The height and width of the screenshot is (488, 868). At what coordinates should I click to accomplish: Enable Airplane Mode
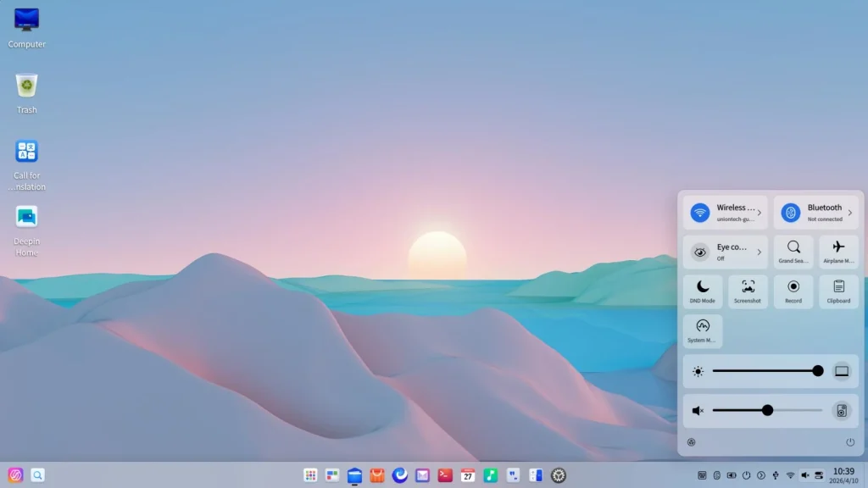click(x=838, y=252)
